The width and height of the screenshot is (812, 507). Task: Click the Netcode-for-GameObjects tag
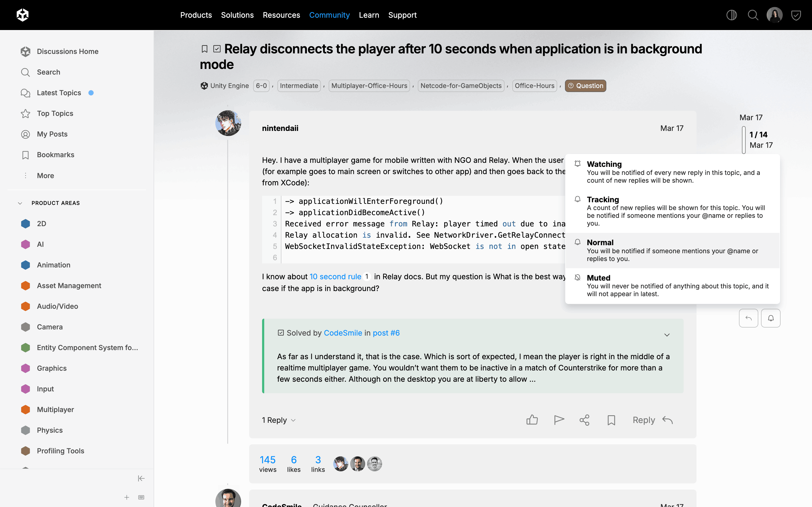click(461, 86)
